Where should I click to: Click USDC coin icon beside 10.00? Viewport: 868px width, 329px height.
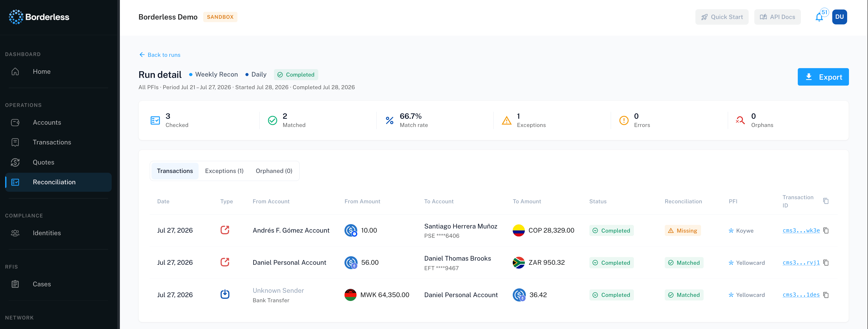click(x=351, y=230)
